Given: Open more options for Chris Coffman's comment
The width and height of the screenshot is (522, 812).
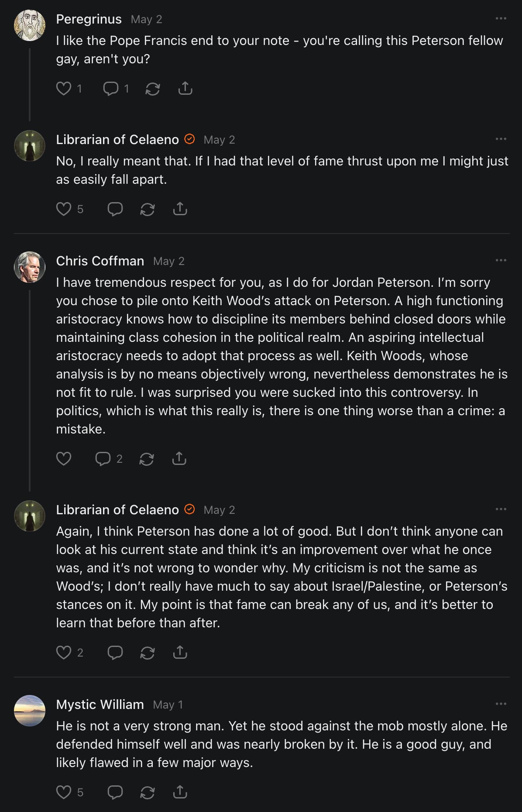Looking at the screenshot, I should tap(501, 261).
